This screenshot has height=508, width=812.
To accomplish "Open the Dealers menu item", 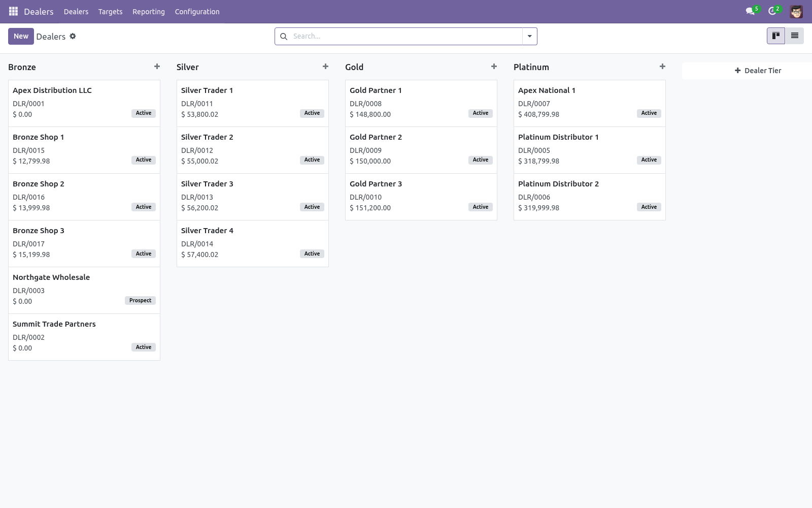I will [x=76, y=11].
